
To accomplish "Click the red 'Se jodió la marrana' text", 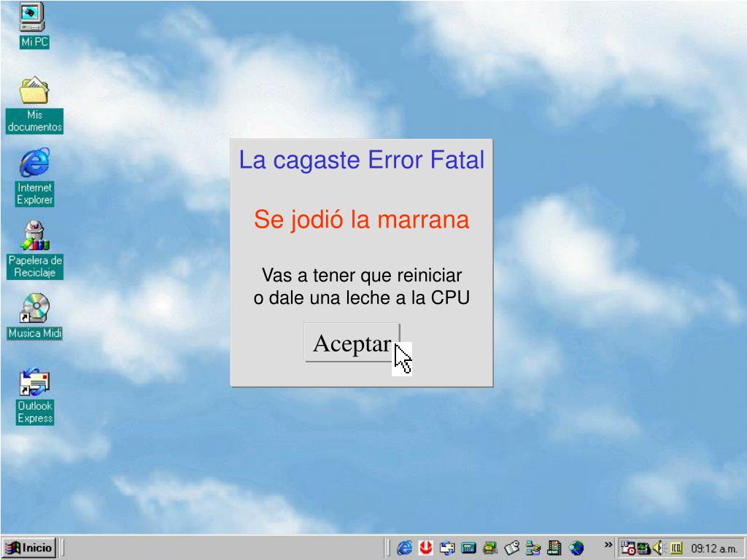I will point(362,219).
